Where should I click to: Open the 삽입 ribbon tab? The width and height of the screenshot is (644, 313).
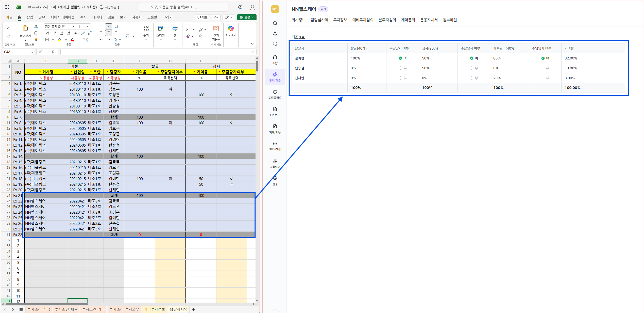coord(30,17)
